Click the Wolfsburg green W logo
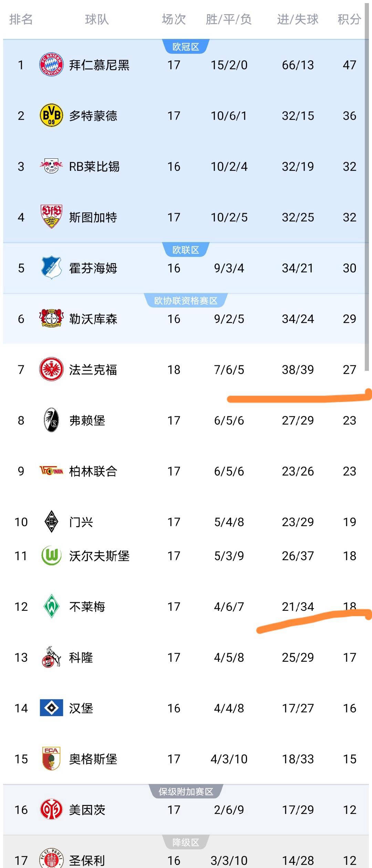 pyautogui.click(x=51, y=556)
